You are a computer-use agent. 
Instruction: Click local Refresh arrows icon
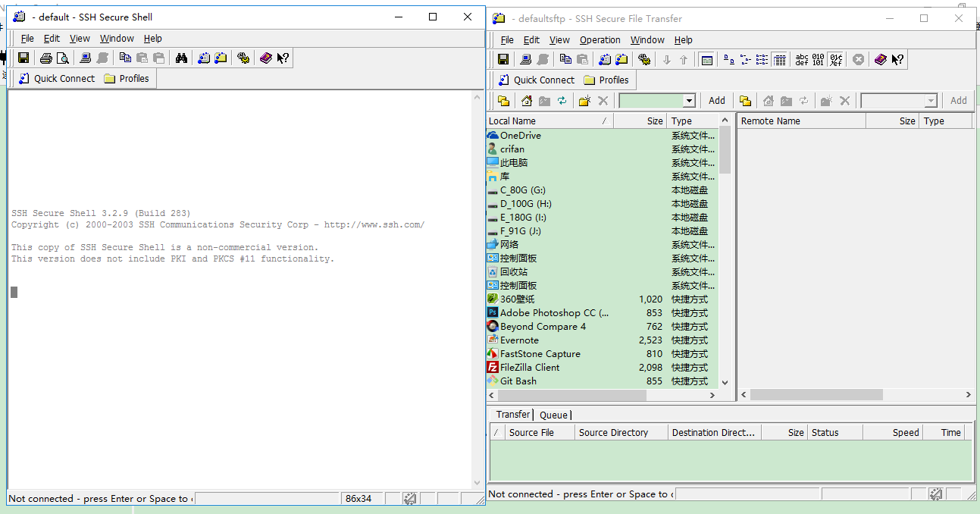[562, 100]
